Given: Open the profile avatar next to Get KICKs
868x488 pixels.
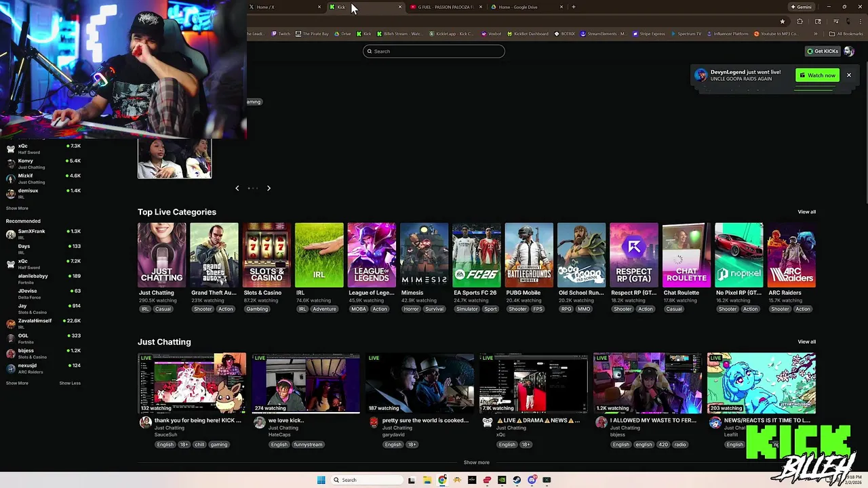Looking at the screenshot, I should coord(849,52).
